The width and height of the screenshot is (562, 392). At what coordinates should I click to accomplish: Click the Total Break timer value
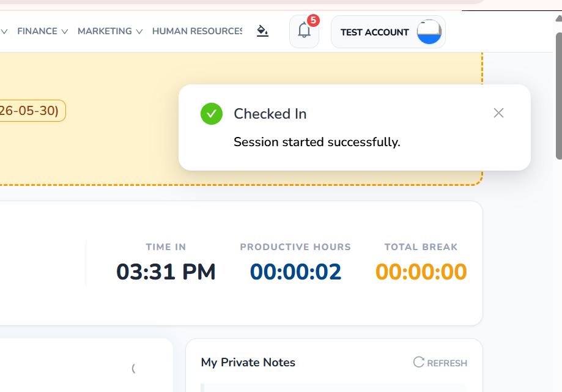tap(421, 272)
